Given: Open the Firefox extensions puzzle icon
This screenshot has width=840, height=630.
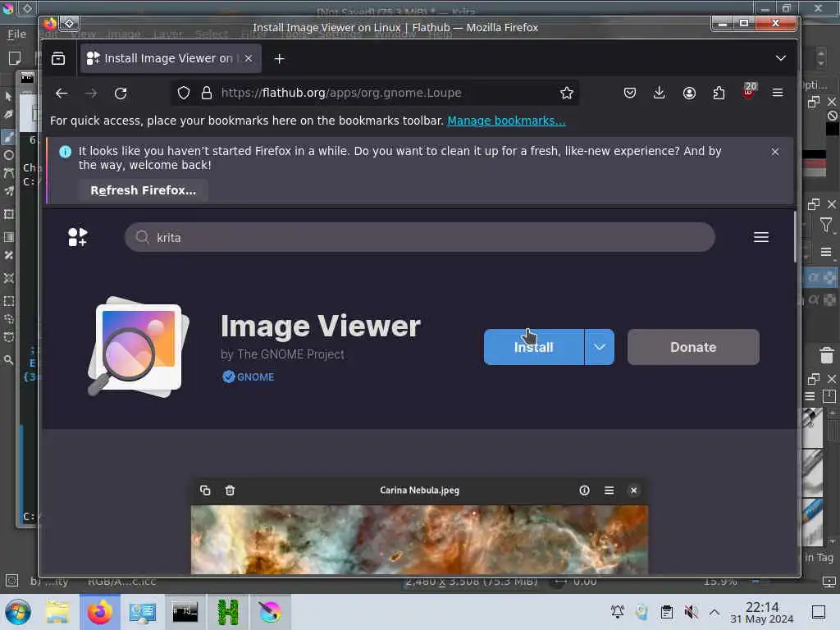Looking at the screenshot, I should 719,94.
